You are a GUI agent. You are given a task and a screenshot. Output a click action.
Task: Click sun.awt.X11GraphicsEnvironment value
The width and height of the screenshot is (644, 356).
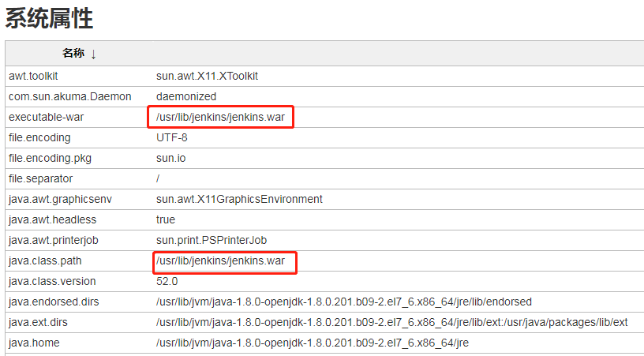239,199
